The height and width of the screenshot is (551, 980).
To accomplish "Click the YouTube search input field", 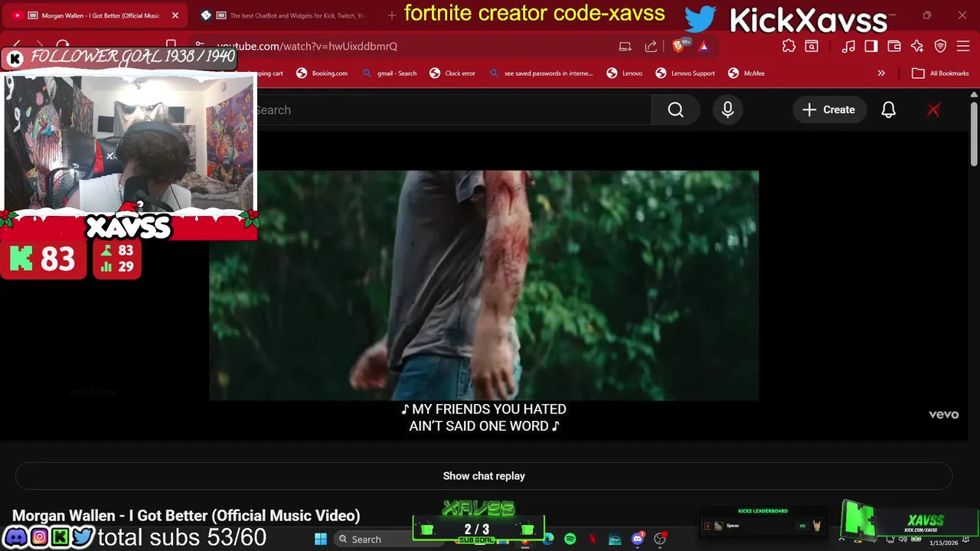I will click(x=452, y=109).
